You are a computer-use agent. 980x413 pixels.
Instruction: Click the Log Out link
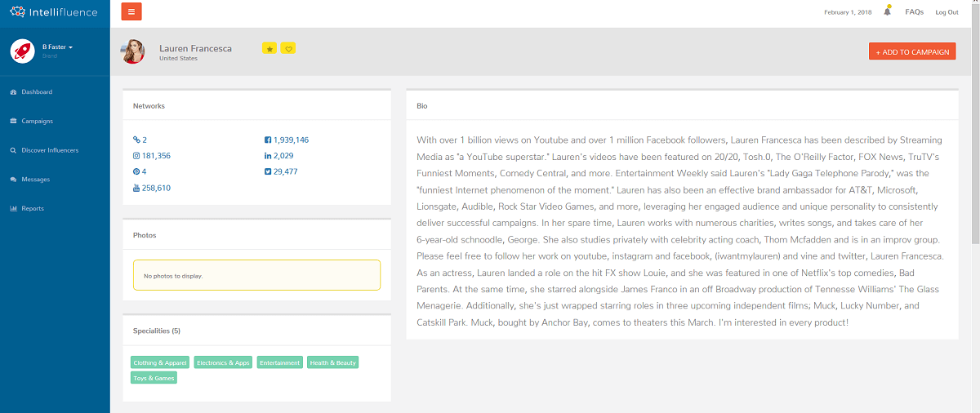(x=947, y=12)
